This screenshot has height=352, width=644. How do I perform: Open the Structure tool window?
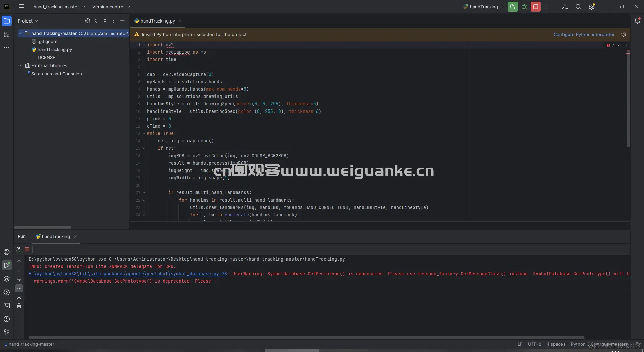coord(7,34)
